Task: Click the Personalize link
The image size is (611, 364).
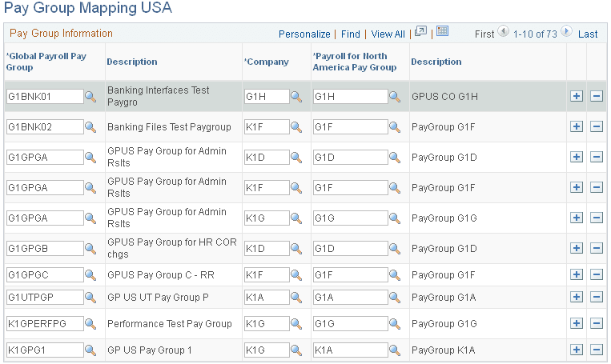Action: (304, 34)
